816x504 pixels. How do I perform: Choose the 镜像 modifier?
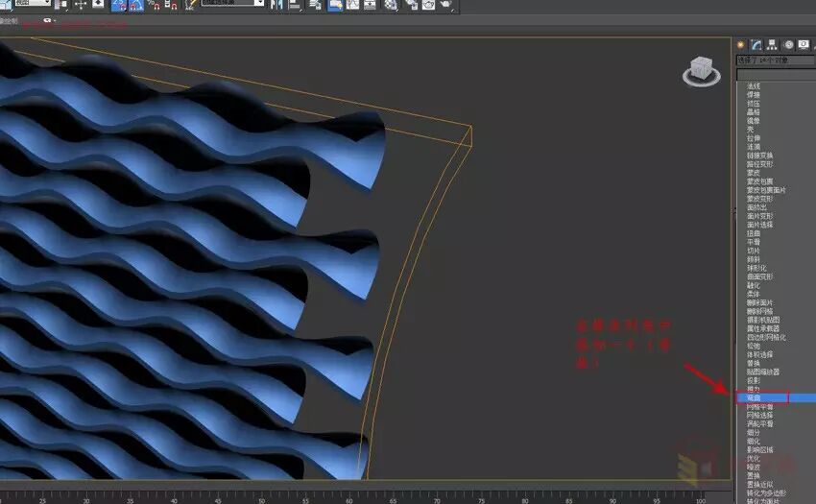754,121
